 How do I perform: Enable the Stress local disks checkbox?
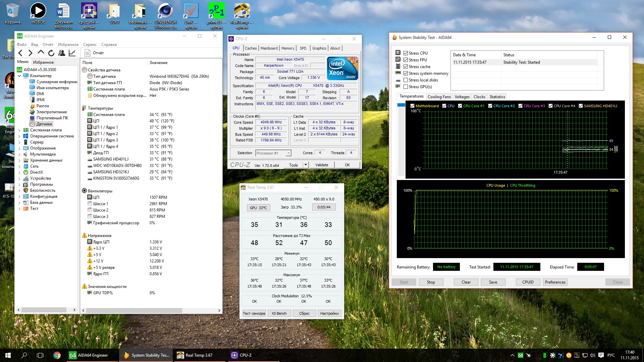[x=406, y=80]
